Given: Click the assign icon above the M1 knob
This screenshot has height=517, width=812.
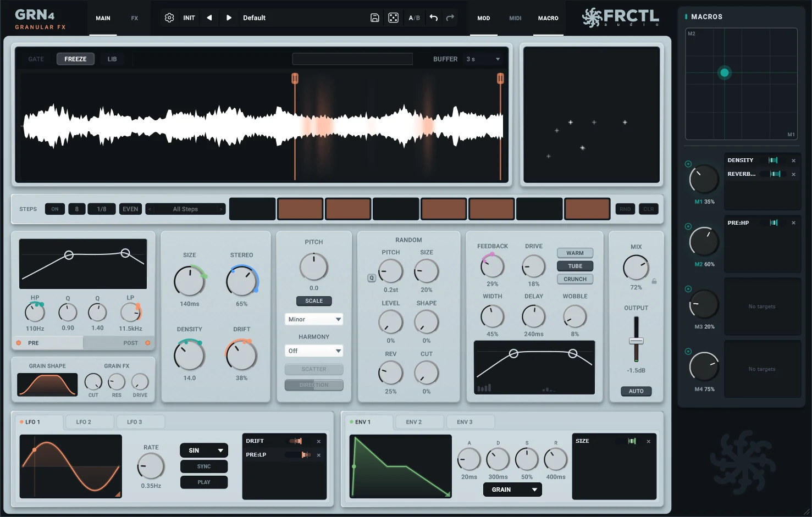Looking at the screenshot, I should (688, 164).
